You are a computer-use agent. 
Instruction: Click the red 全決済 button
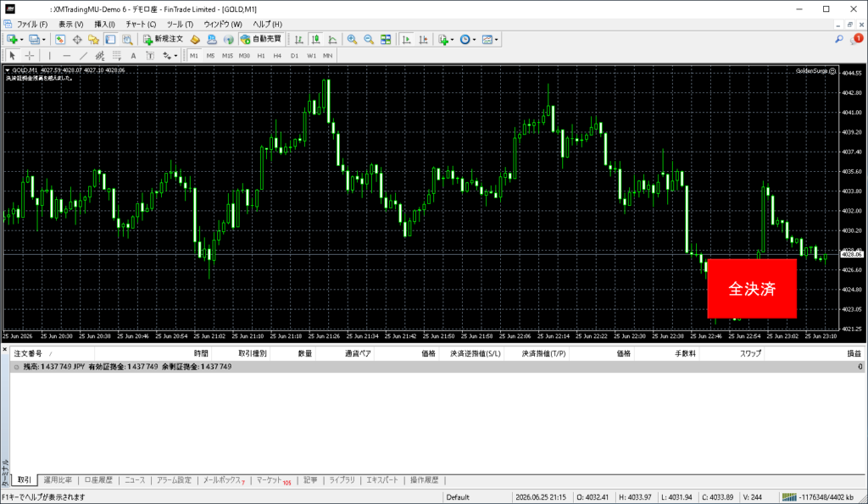pyautogui.click(x=752, y=288)
